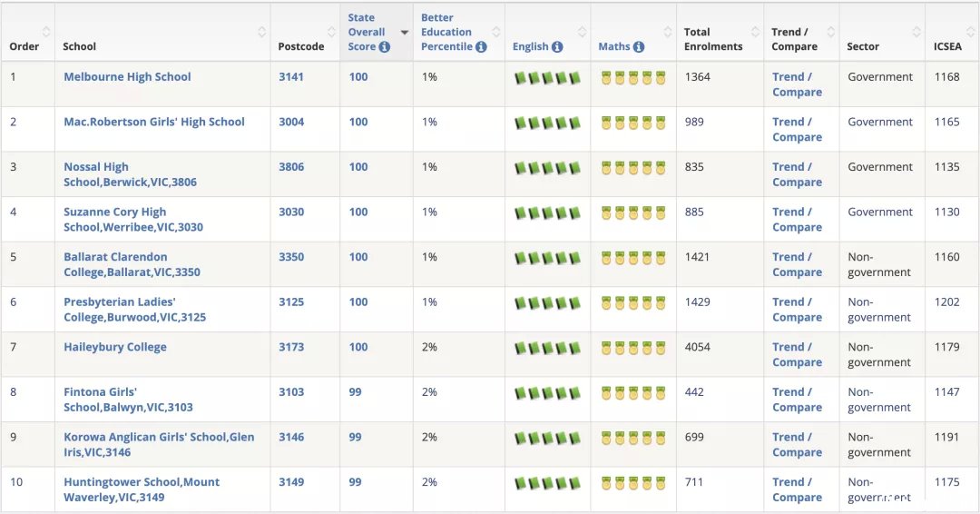The image size is (980, 514).
Task: Click info icon beside State Overall Score
Action: click(385, 47)
